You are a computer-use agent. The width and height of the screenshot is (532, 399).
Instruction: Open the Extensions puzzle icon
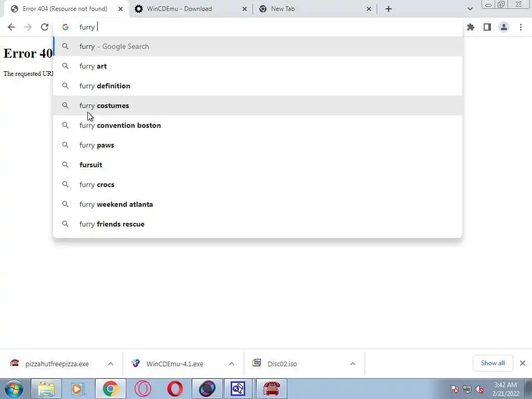point(471,27)
